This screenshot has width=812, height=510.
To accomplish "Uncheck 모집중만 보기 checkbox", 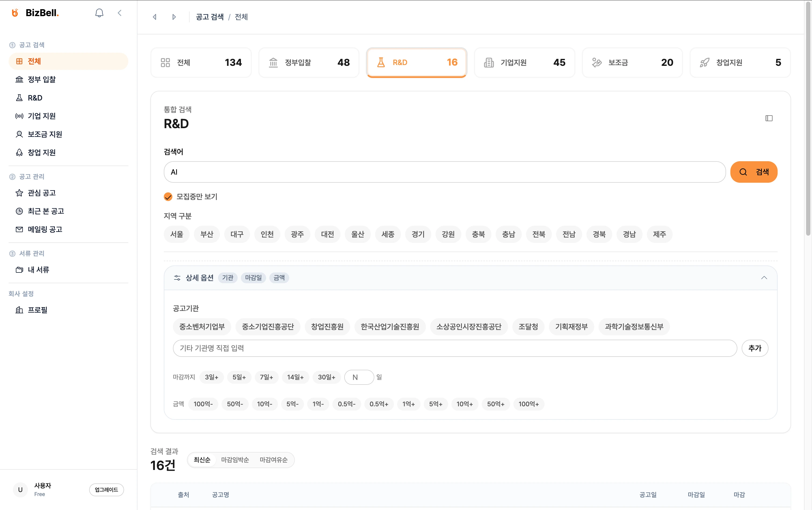I will 168,197.
